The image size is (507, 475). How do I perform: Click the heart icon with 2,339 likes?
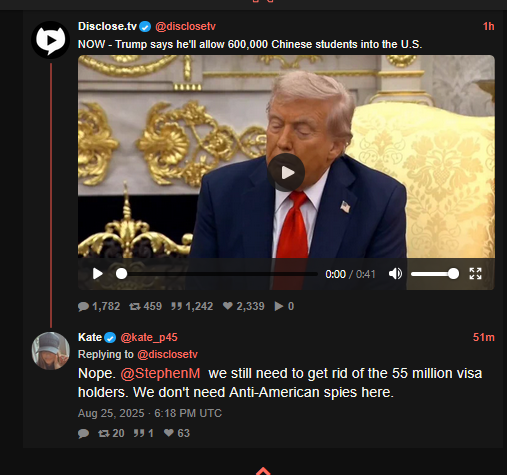[x=228, y=306]
